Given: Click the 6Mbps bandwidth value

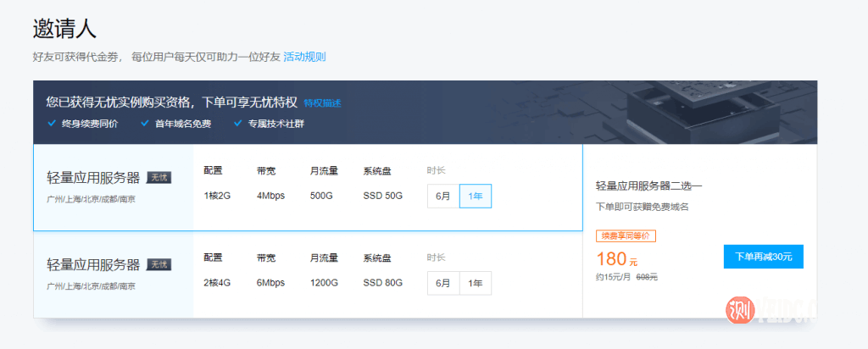Looking at the screenshot, I should click(270, 283).
